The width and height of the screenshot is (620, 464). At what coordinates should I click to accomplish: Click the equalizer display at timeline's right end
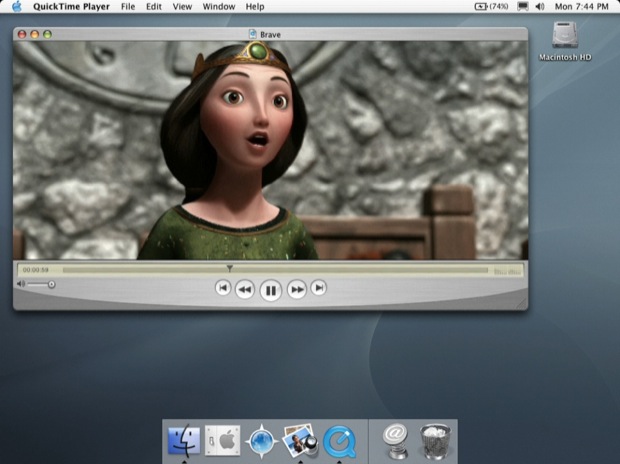click(507, 271)
